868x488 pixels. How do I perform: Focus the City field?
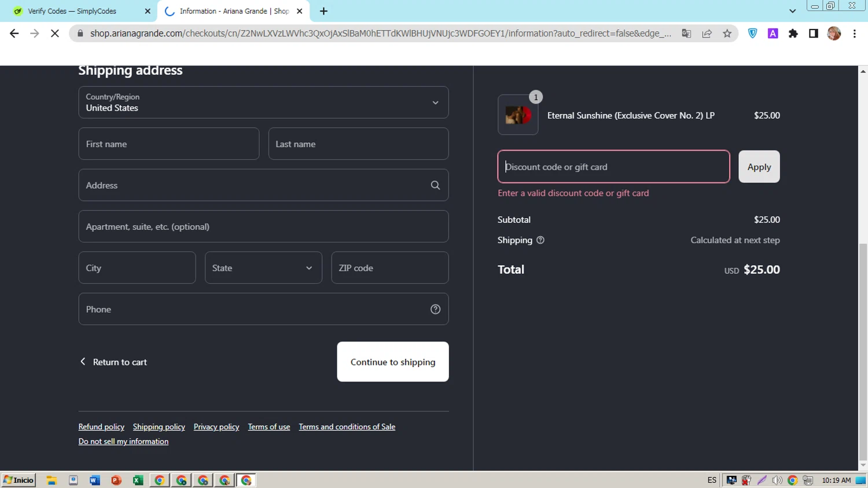coord(137,267)
